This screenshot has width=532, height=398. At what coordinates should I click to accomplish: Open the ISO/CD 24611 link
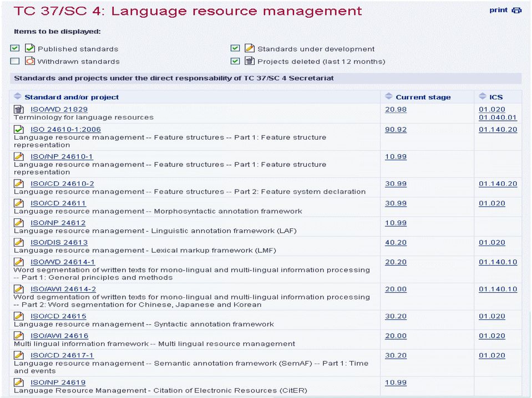pos(58,203)
